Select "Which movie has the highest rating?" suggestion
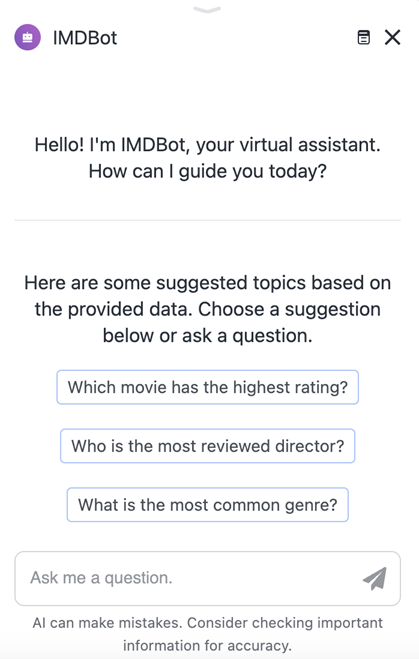419x659 pixels. point(208,387)
